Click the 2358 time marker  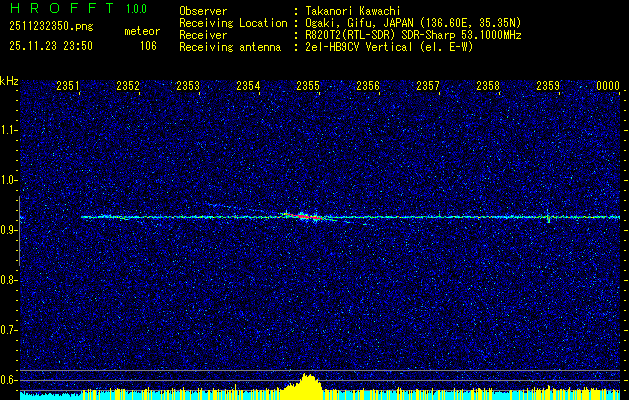click(x=488, y=85)
